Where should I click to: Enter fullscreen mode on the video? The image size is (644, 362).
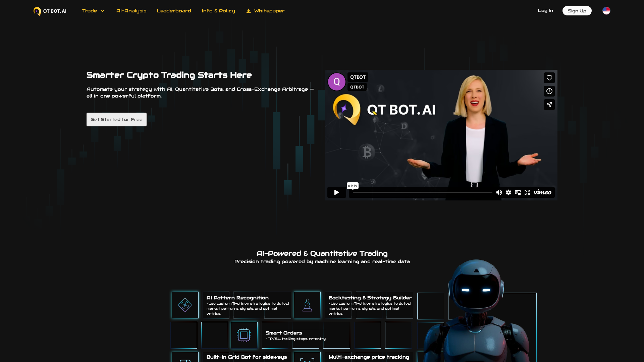pyautogui.click(x=527, y=192)
